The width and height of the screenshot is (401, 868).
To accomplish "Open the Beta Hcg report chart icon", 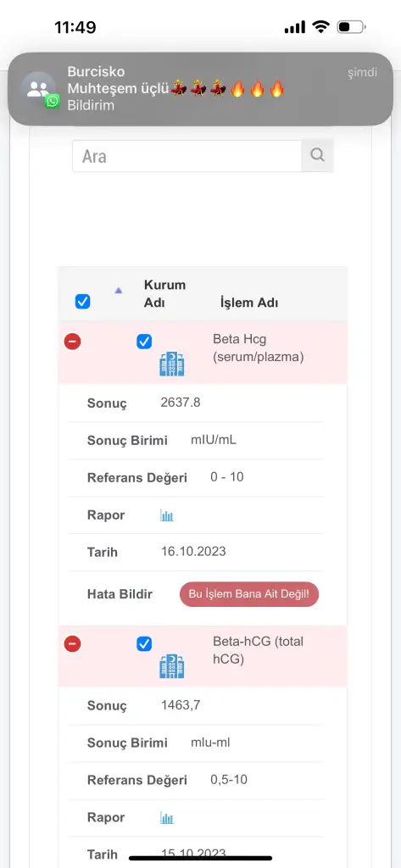I will [167, 515].
